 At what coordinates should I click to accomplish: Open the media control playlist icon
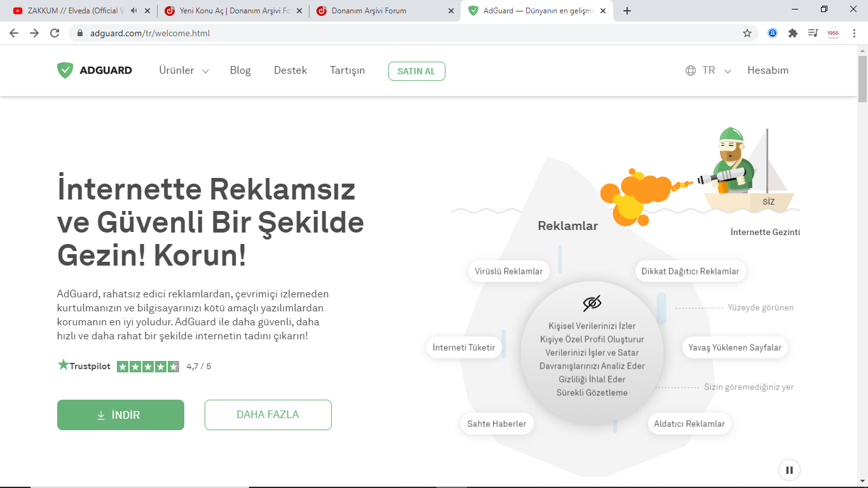813,33
